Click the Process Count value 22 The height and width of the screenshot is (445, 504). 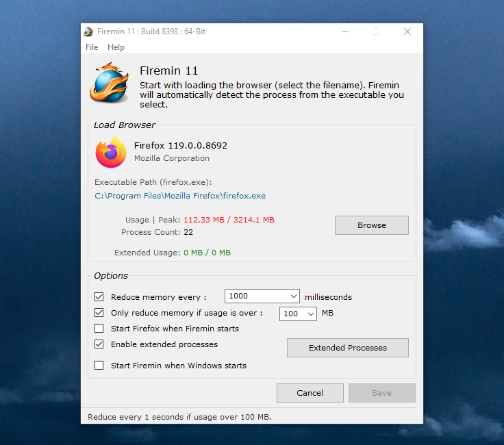pos(188,232)
